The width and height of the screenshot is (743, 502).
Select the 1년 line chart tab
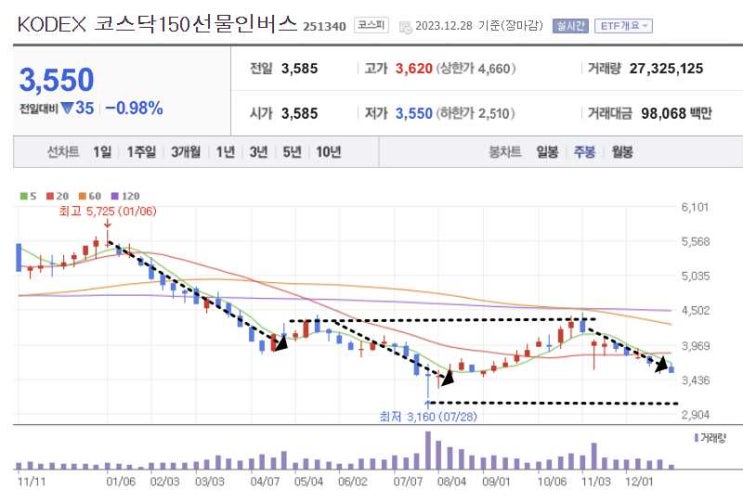[225, 152]
